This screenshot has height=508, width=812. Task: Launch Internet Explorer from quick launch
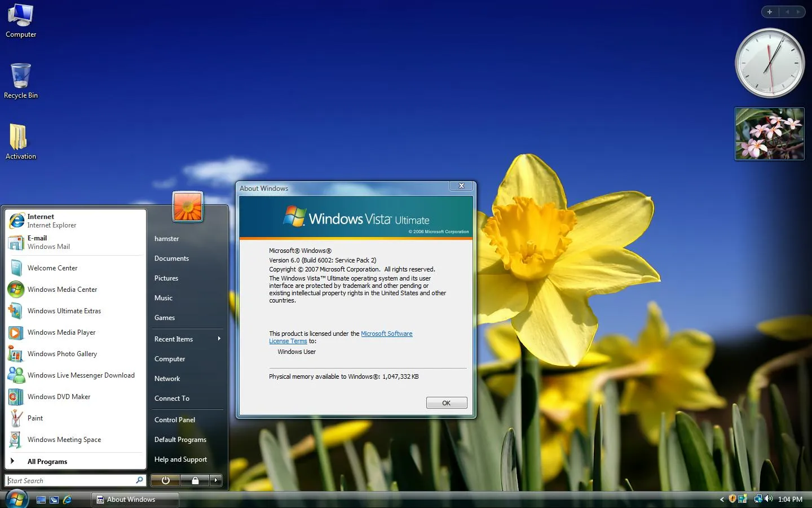[67, 500]
